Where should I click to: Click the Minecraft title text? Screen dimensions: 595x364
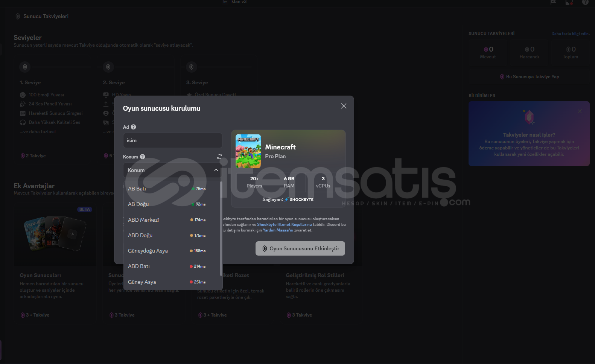[280, 147]
